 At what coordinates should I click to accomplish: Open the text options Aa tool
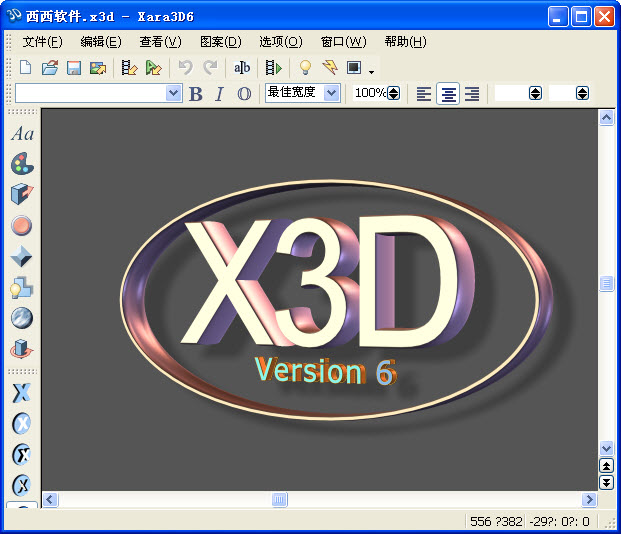click(x=21, y=134)
